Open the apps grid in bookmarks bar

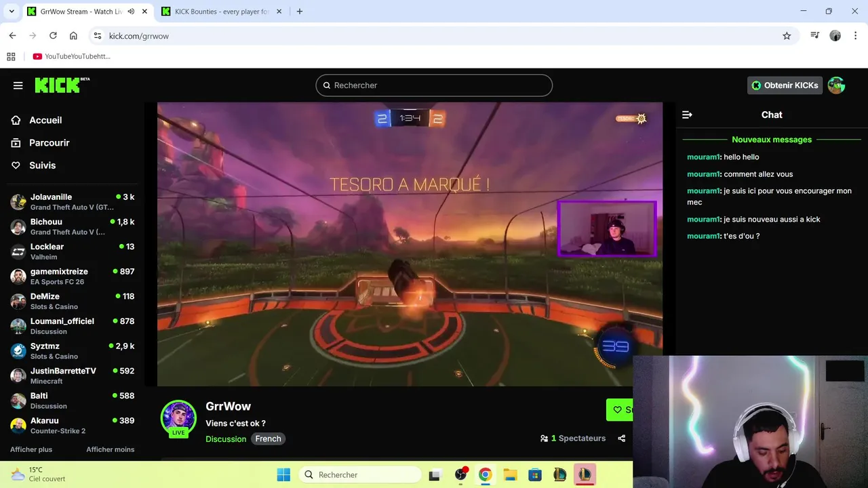(x=11, y=56)
